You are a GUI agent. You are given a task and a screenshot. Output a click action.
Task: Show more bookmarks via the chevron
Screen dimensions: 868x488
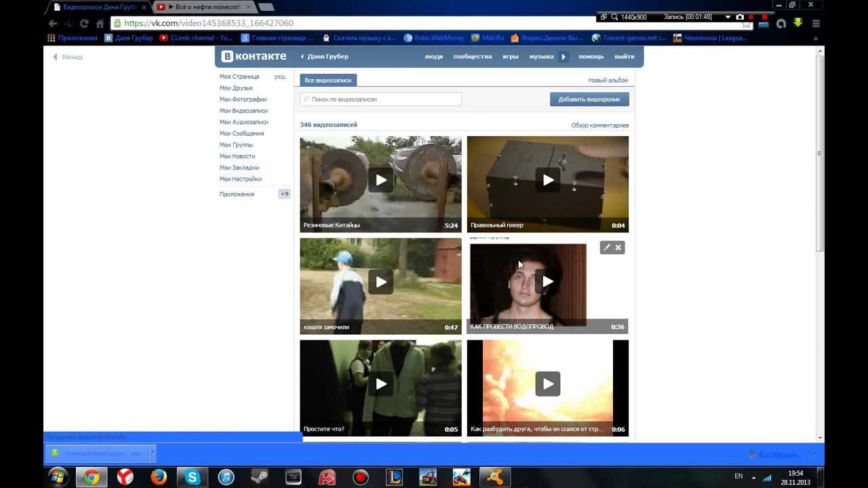(x=816, y=39)
